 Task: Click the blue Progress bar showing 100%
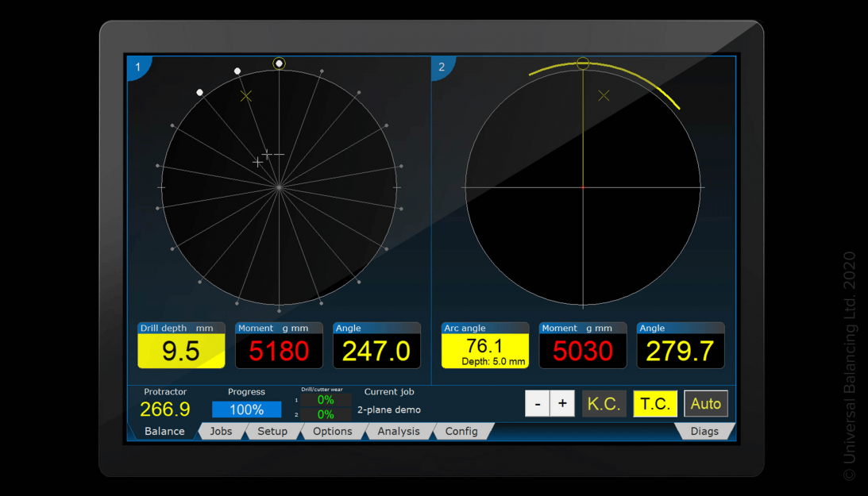246,409
